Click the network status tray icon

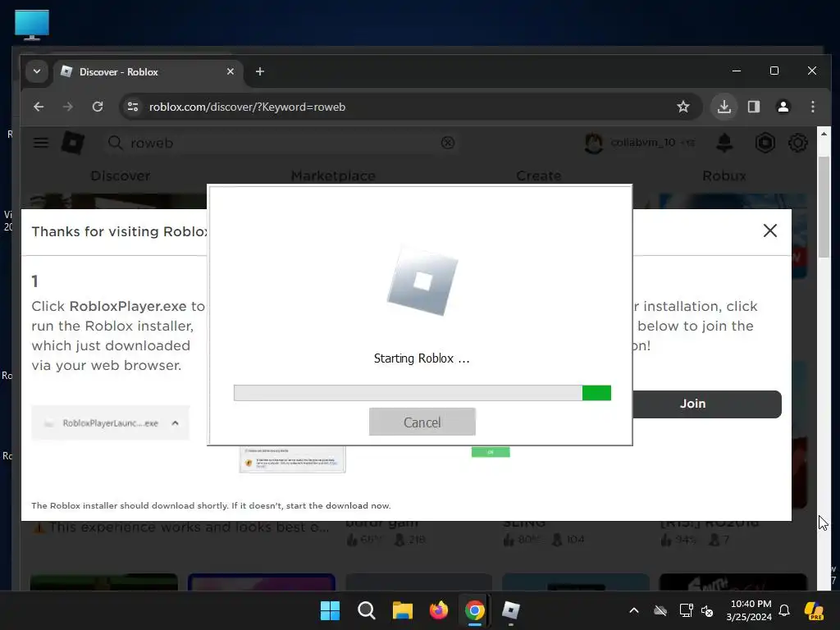point(686,610)
